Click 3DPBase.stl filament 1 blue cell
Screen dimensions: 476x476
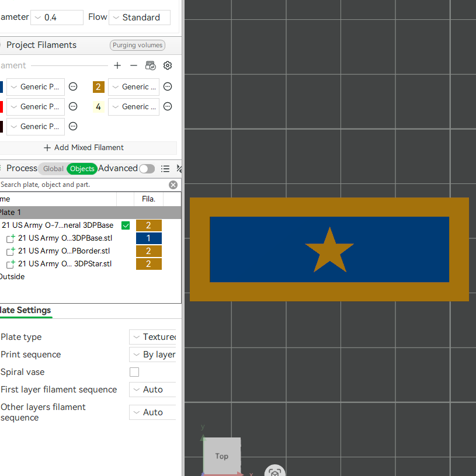coord(149,238)
